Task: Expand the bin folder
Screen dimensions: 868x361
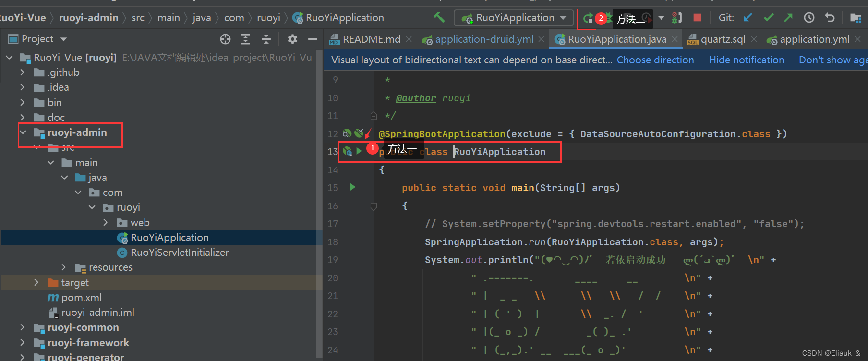Action: point(22,103)
